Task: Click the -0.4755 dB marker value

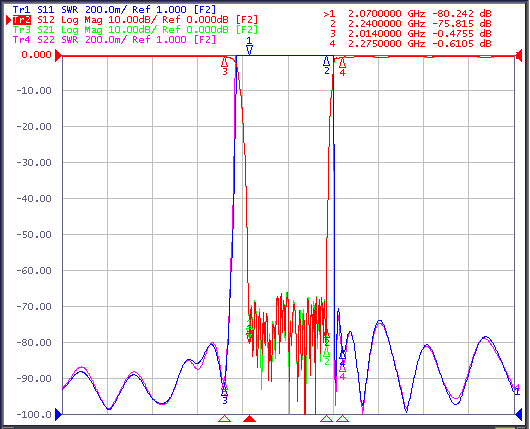Action: click(462, 34)
